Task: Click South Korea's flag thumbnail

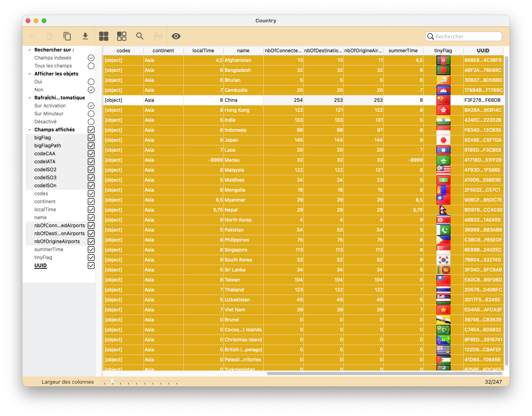Action: tap(443, 260)
